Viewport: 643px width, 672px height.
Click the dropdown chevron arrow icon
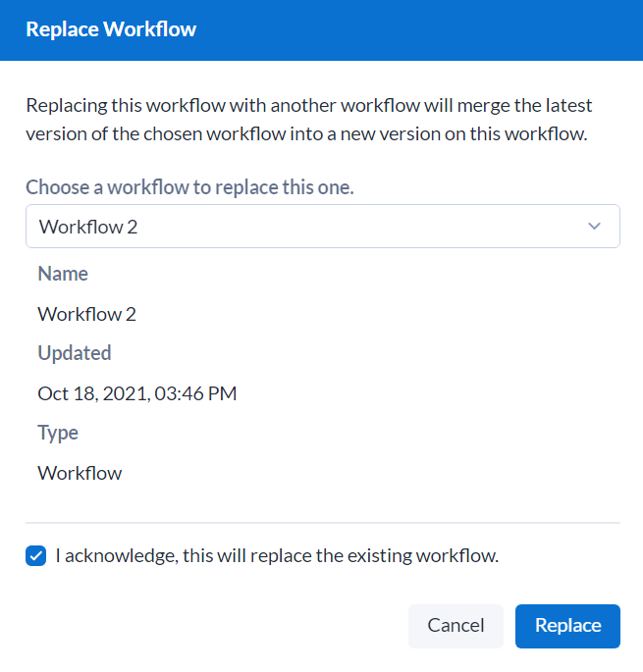tap(594, 227)
